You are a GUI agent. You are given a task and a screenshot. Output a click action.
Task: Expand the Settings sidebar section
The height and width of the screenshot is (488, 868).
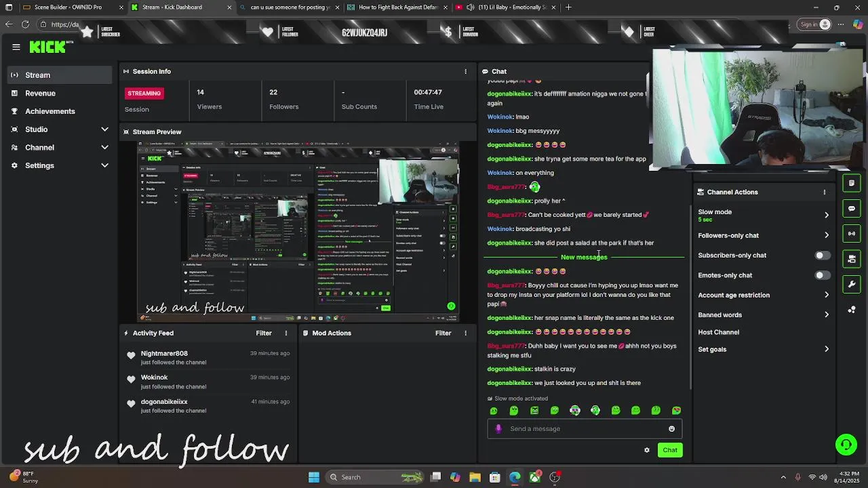(104, 165)
